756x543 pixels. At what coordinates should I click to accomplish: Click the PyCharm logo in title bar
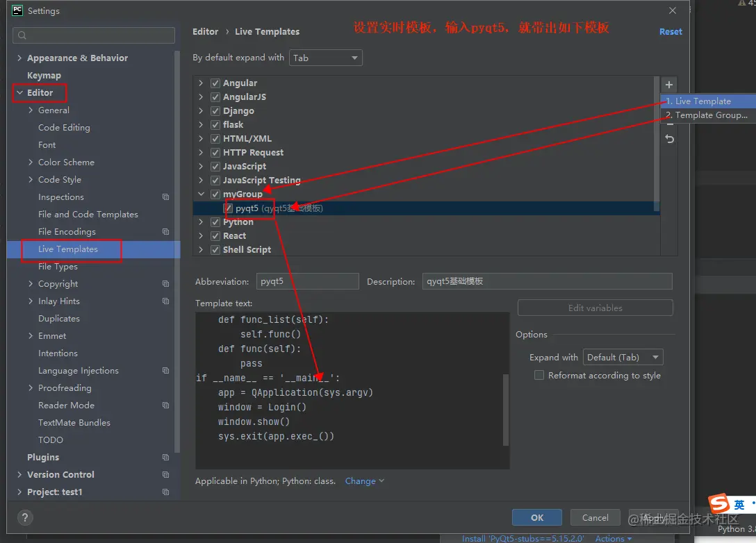pyautogui.click(x=17, y=10)
